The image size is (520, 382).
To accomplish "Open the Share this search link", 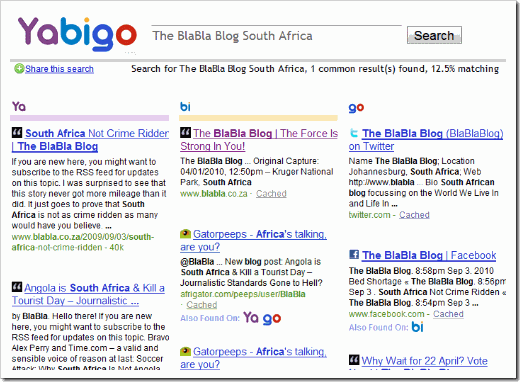I will click(59, 69).
